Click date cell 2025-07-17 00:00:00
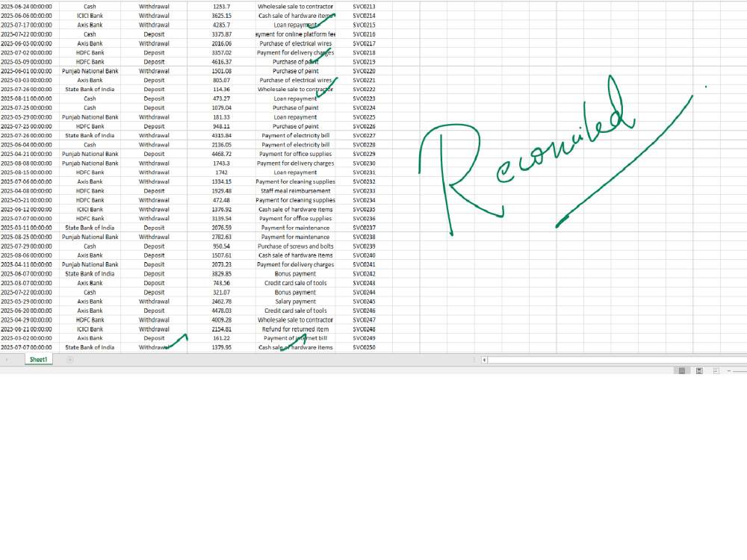 click(x=30, y=25)
